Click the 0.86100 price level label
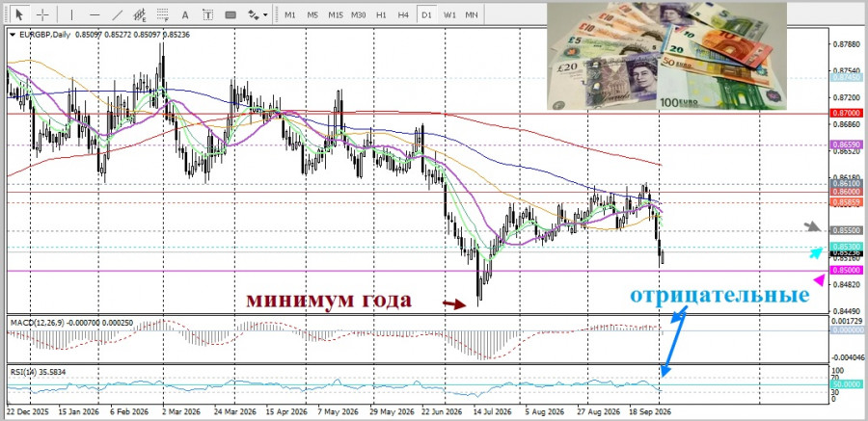The height and width of the screenshot is (421, 868). coord(847,183)
